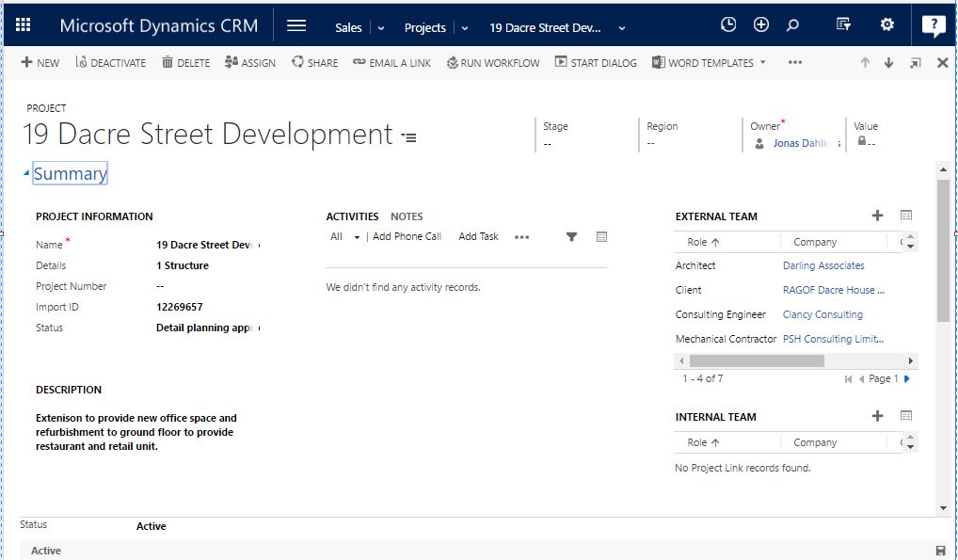Viewport: 958px width, 560px height.
Task: Click ASSIGN command
Action: 250,62
